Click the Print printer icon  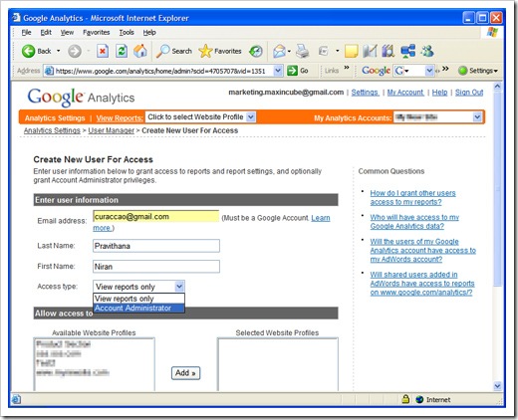click(303, 51)
